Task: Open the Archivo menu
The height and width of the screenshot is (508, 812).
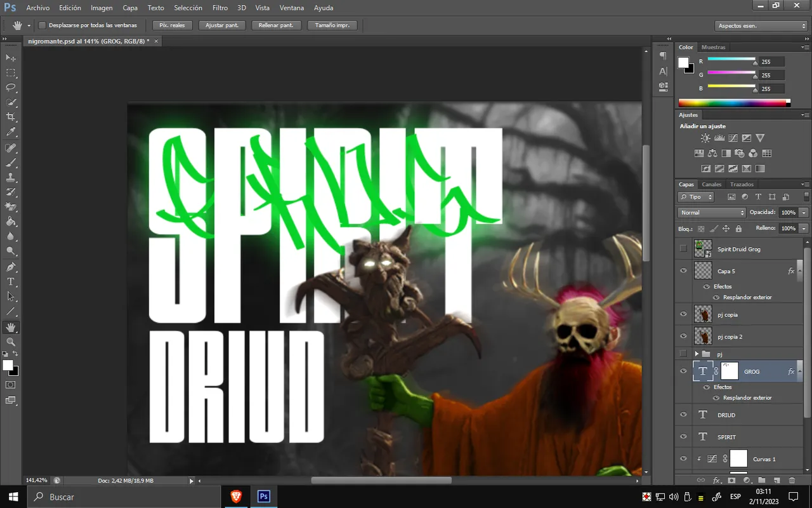Action: click(38, 8)
